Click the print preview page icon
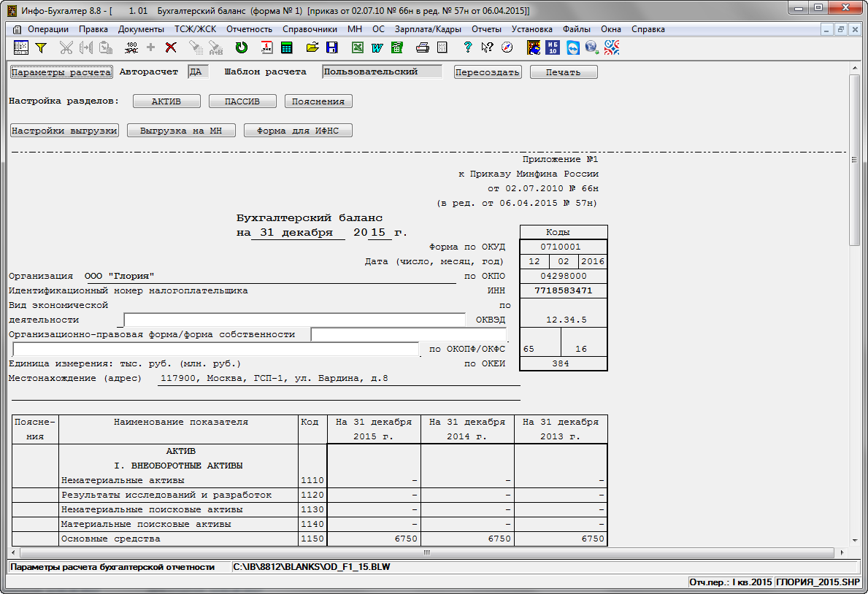 click(442, 47)
